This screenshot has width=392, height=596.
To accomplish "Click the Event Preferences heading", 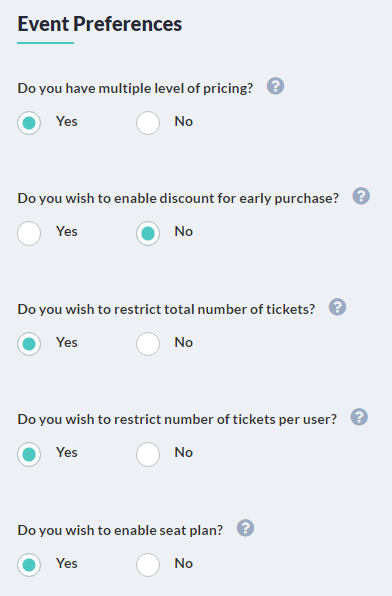I will [x=100, y=24].
